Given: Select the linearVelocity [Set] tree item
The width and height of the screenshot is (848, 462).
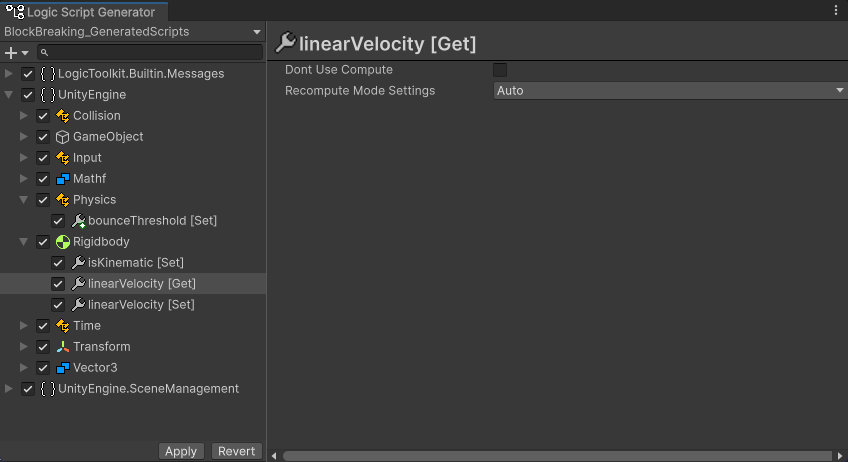Looking at the screenshot, I should coord(141,305).
